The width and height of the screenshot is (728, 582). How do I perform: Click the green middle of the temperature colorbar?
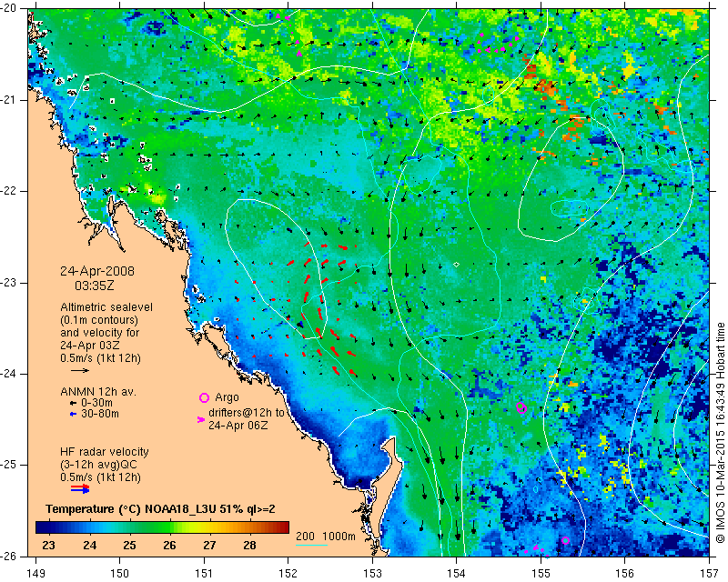pos(163,527)
